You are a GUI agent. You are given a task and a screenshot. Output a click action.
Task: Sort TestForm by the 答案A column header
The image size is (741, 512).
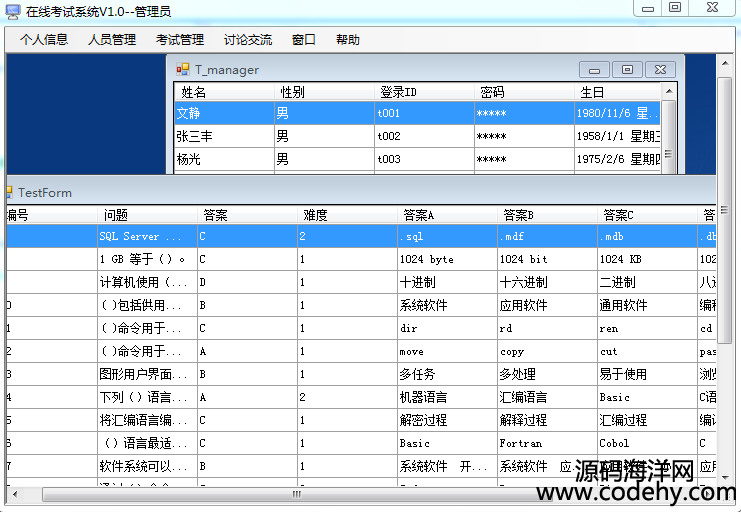(x=448, y=216)
